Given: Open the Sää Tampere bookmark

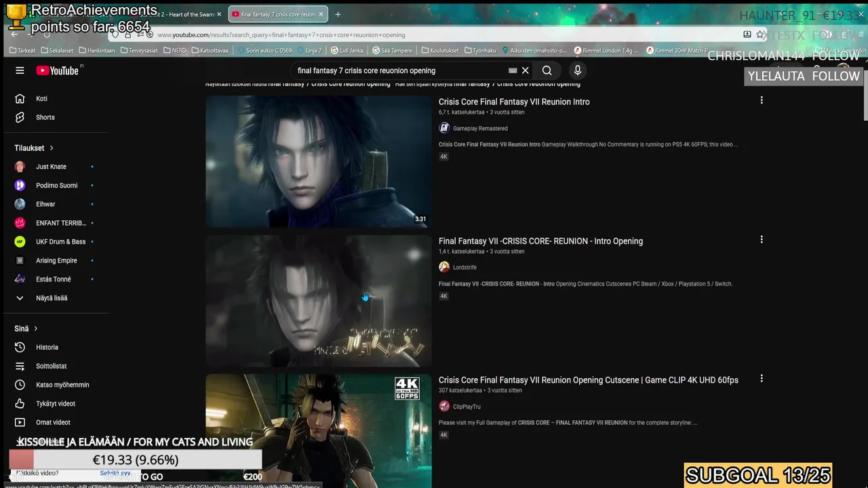Looking at the screenshot, I should point(392,50).
